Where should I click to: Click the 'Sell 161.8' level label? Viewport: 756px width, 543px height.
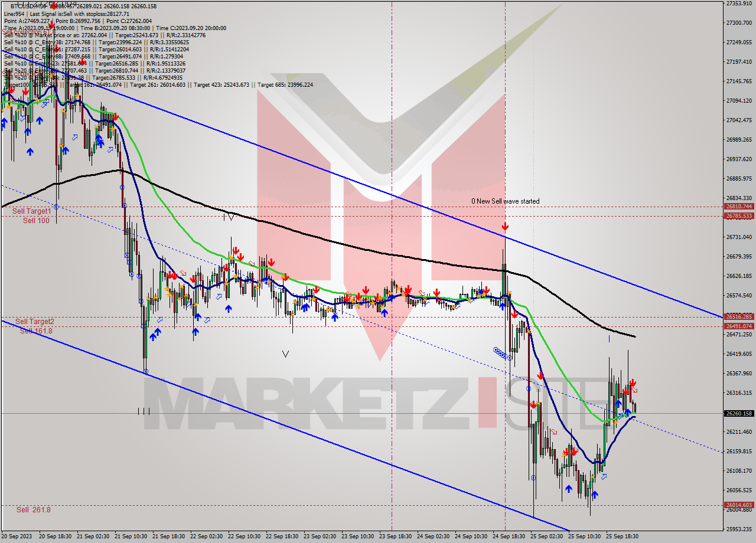[36, 331]
